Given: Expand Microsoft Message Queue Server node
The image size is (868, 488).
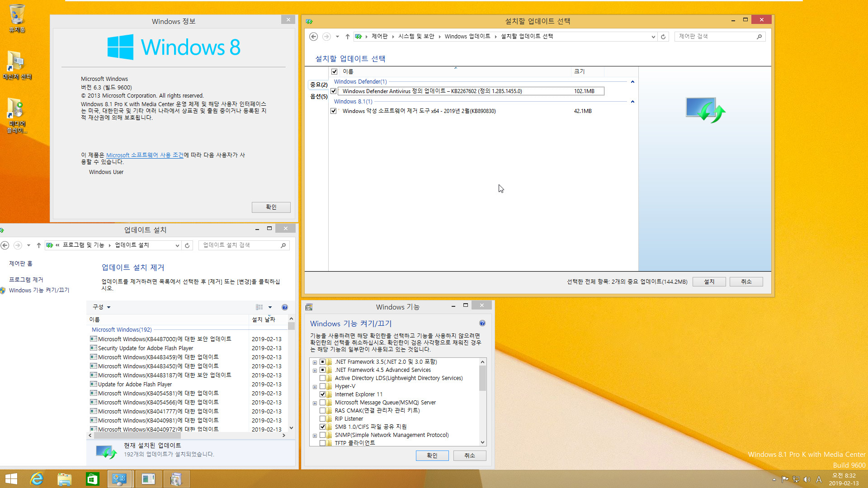Looking at the screenshot, I should 315,403.
